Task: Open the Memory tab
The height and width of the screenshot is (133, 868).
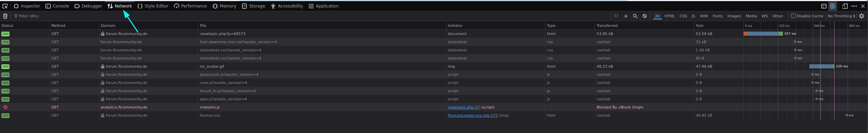Action: [224, 6]
